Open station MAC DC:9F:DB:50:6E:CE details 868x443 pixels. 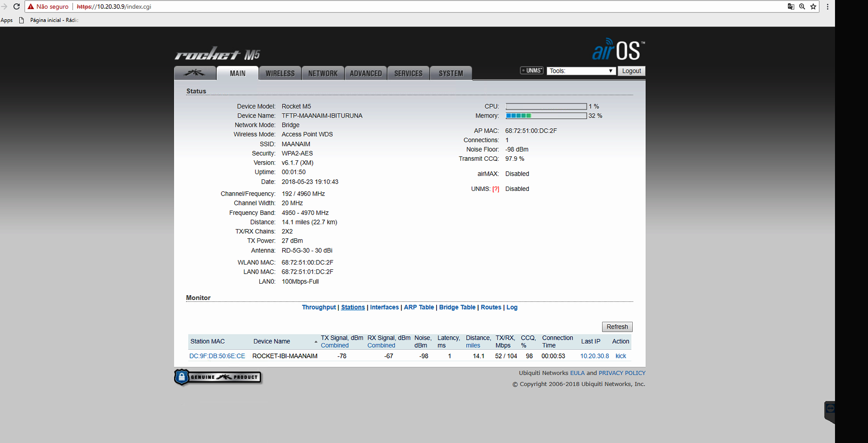tap(217, 356)
